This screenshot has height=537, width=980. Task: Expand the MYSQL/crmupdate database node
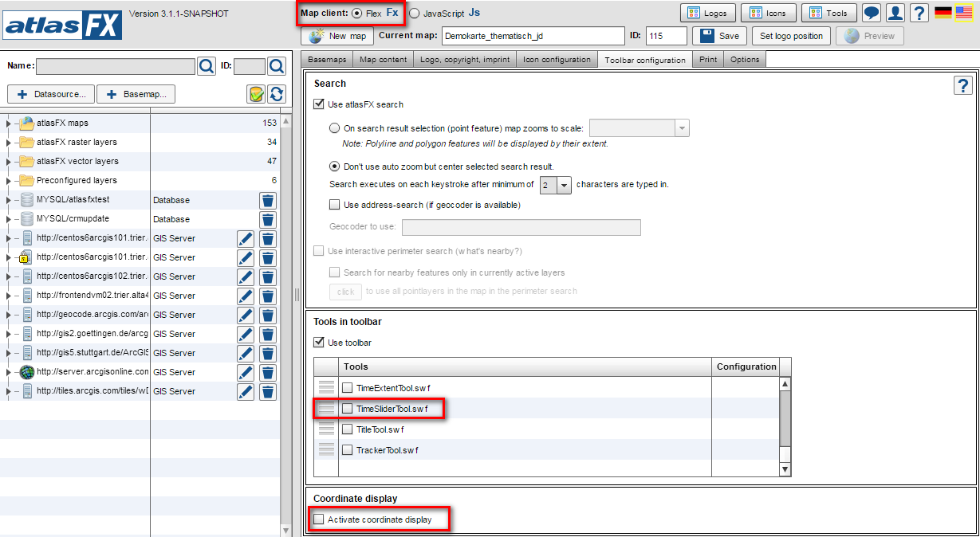click(9, 218)
